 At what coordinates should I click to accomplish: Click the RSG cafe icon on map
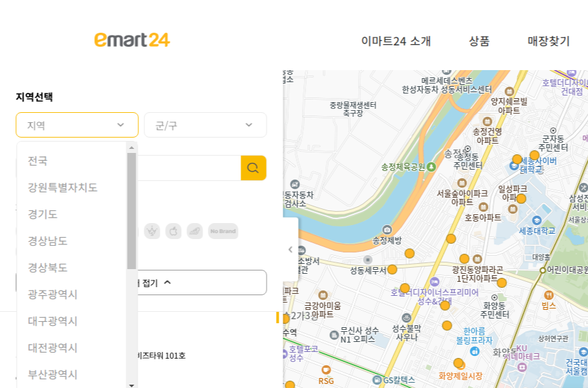pos(326,370)
